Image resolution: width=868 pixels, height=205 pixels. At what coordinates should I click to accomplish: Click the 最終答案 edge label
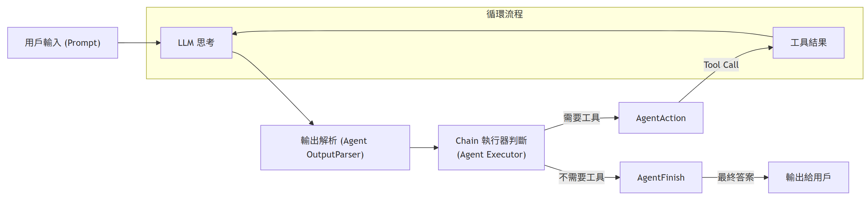[735, 177]
